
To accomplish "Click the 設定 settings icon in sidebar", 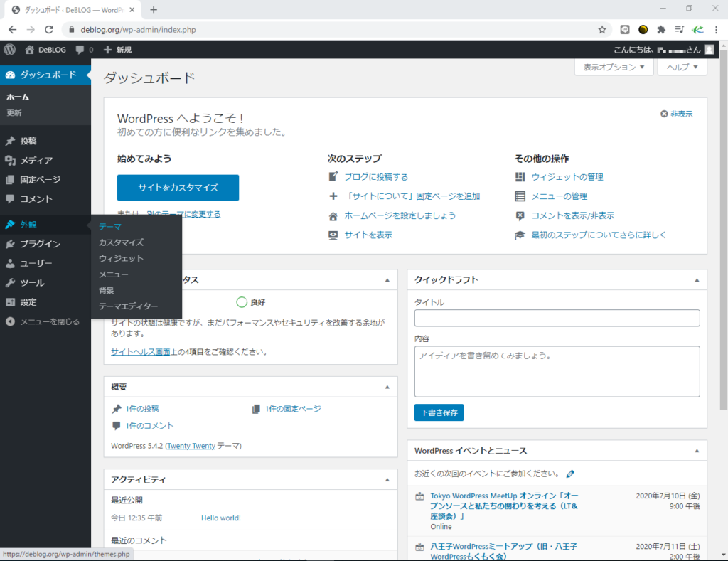I will [10, 302].
